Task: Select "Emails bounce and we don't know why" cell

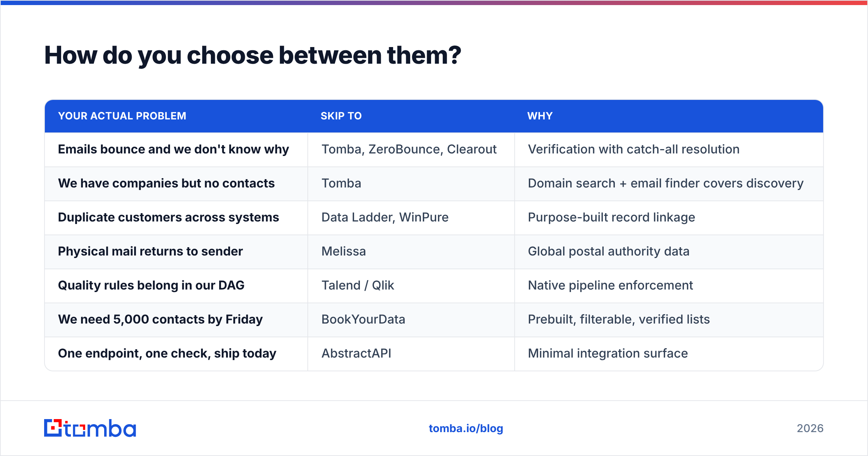Action: click(x=176, y=150)
